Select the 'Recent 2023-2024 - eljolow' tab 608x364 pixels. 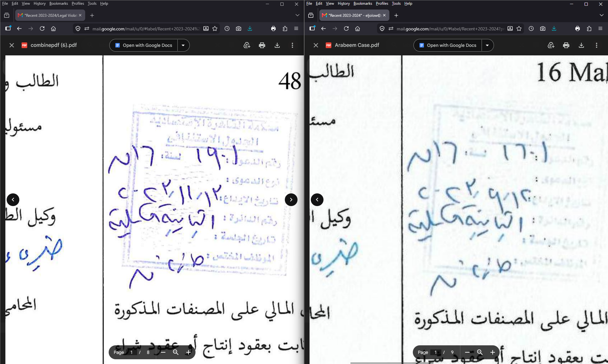354,15
